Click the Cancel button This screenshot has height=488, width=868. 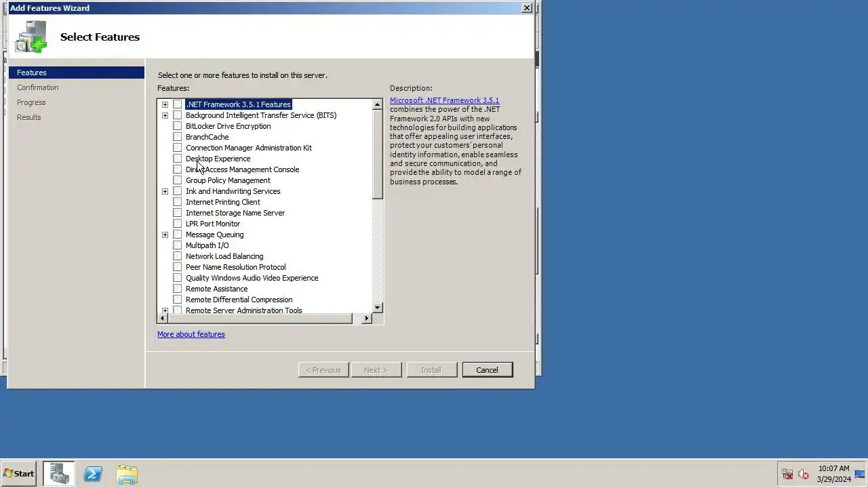(x=487, y=370)
